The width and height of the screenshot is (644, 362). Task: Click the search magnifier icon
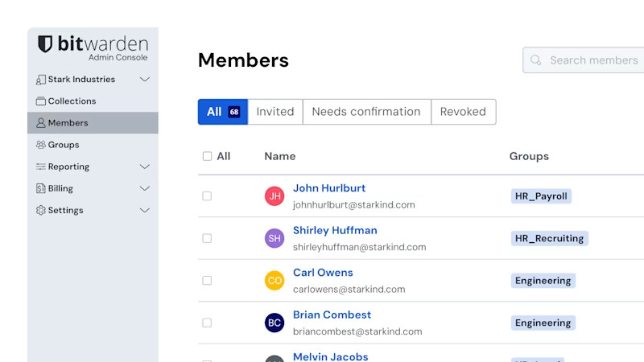[x=536, y=60]
